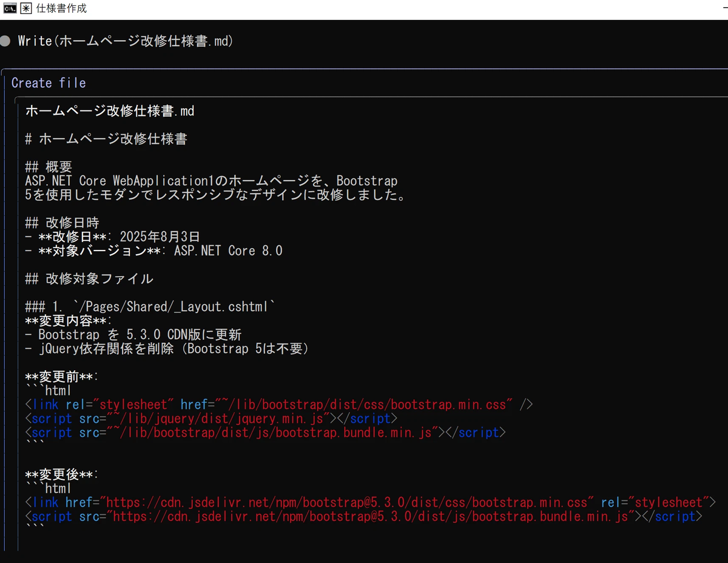Screen dimensions: 728x563
Task: Click the '**変更後**:' label
Action: point(62,474)
